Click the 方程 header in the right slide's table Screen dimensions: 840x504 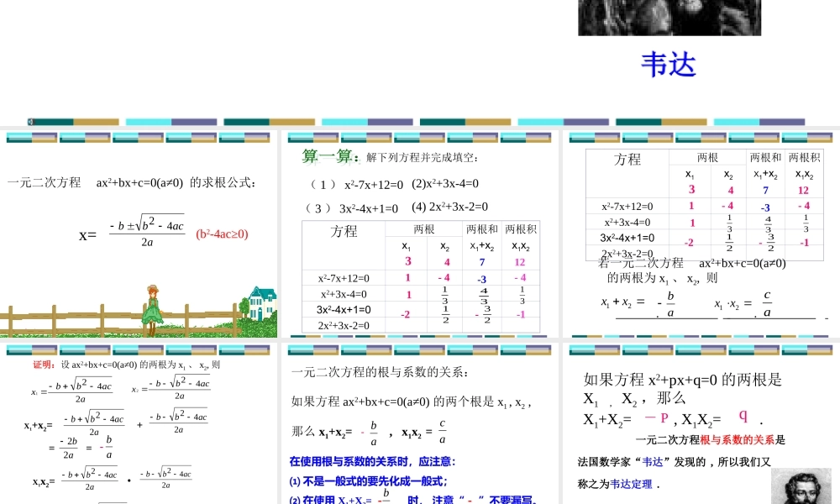coord(627,160)
